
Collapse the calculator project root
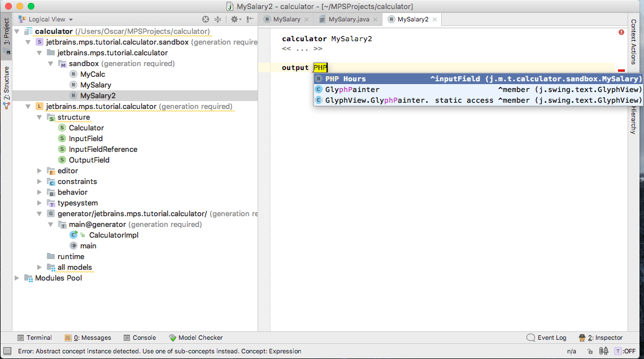coord(17,32)
